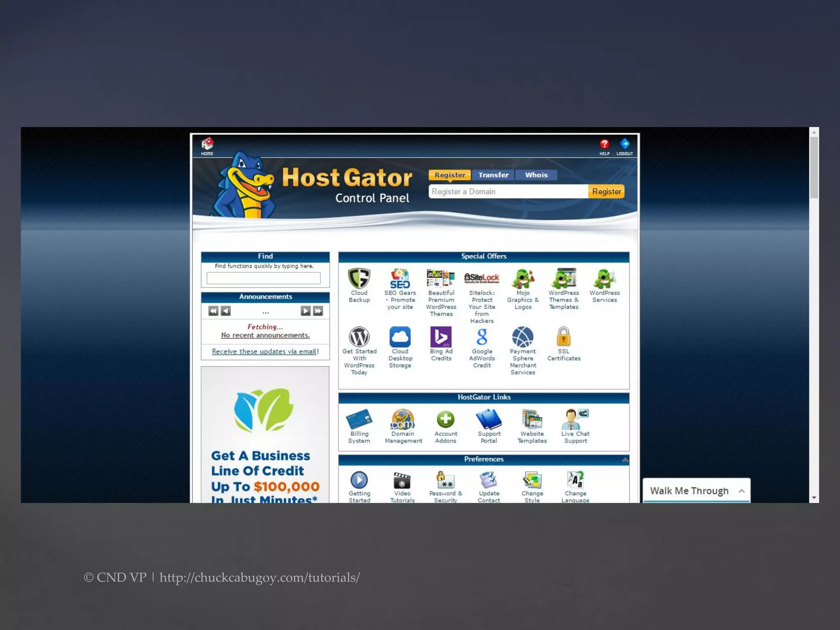Open WordPress Themes & Templates

(564, 289)
